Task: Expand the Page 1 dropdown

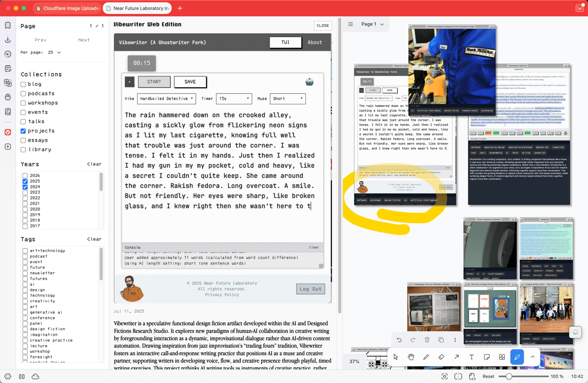Action: click(372, 24)
